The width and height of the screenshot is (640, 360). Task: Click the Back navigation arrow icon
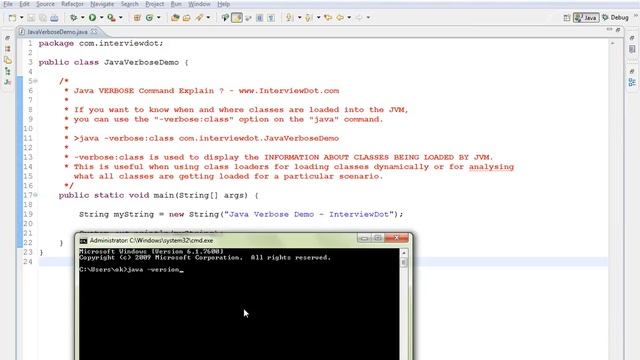(x=340, y=18)
